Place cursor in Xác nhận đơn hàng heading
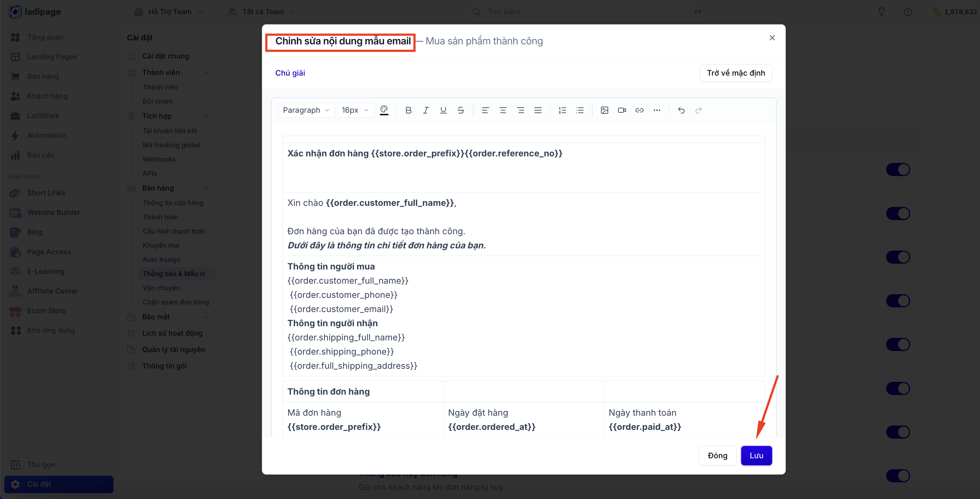This screenshot has height=499, width=980. tap(425, 153)
